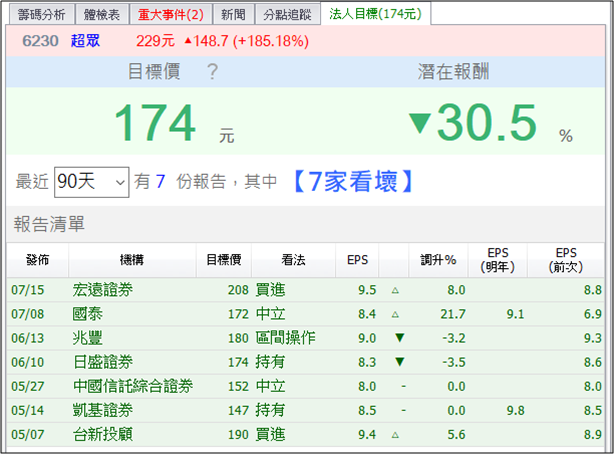Click the 07/15 publish date
This screenshot has height=454, width=614.
point(27,290)
